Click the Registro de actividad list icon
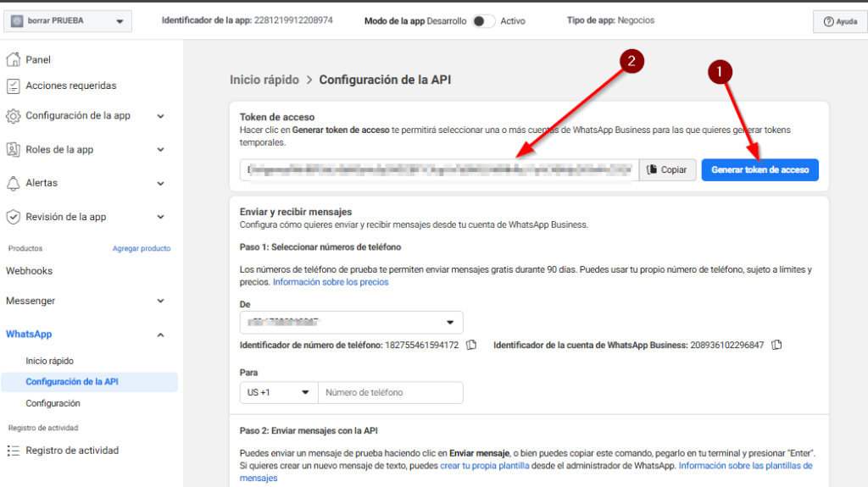Image resolution: width=868 pixels, height=487 pixels. point(14,451)
